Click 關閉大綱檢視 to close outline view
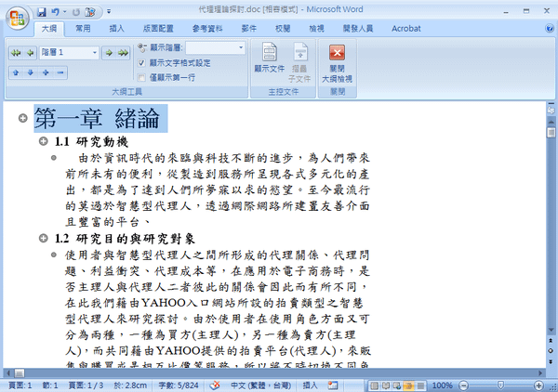 [337, 63]
